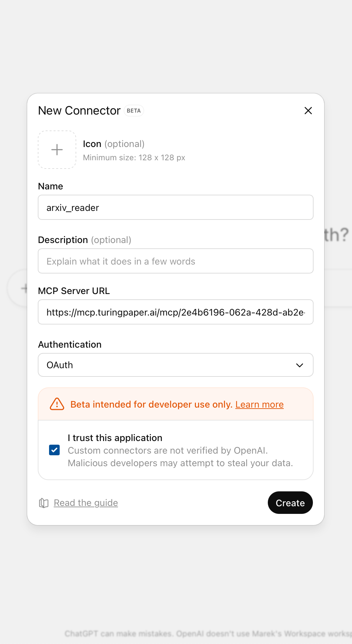The image size is (352, 644).
Task: Click the 'Icon (optional)' label
Action: tap(114, 144)
